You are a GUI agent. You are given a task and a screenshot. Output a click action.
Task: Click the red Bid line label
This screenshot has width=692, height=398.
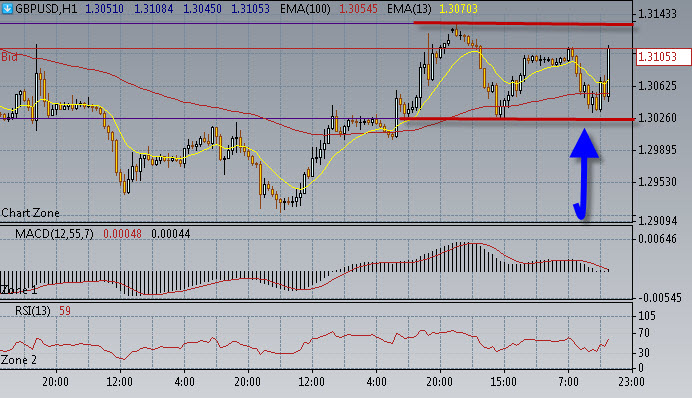[x=9, y=57]
